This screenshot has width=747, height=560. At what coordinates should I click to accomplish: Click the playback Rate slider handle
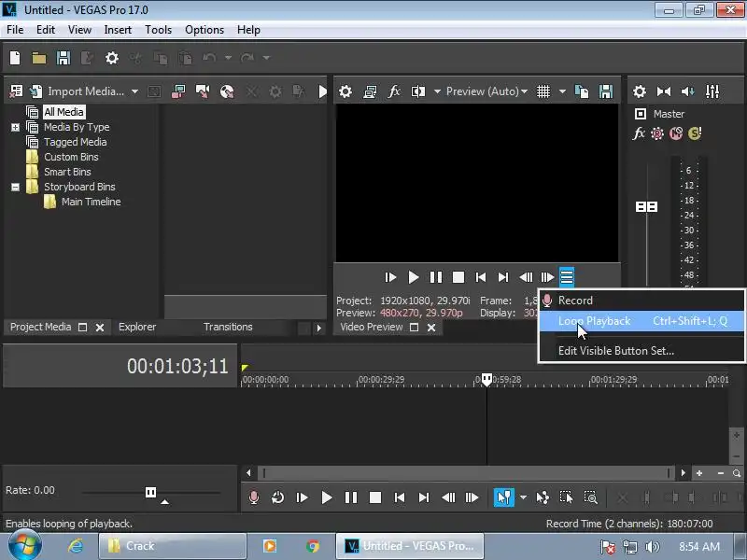click(150, 492)
